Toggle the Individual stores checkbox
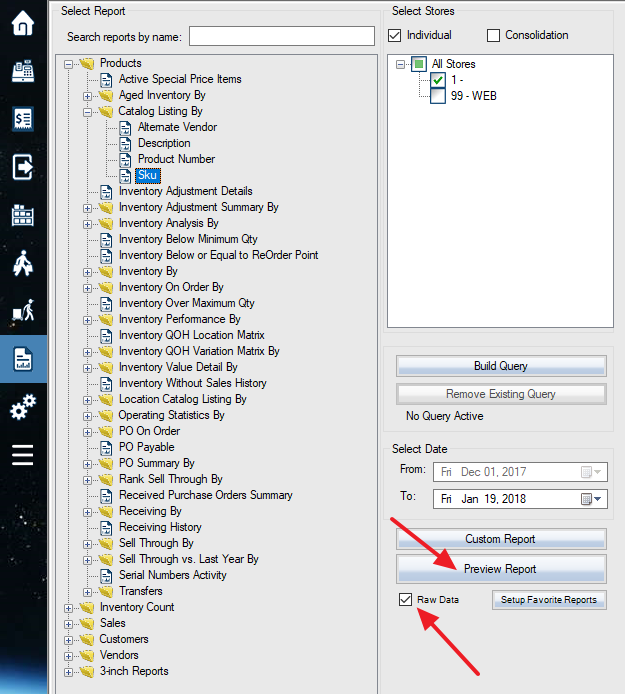The height and width of the screenshot is (694, 625). click(394, 35)
